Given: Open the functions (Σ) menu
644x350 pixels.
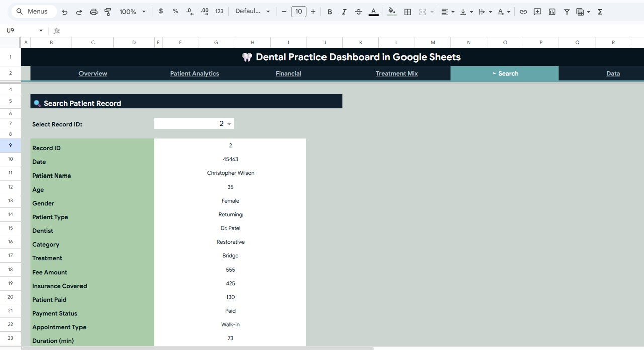Looking at the screenshot, I should pyautogui.click(x=600, y=11).
